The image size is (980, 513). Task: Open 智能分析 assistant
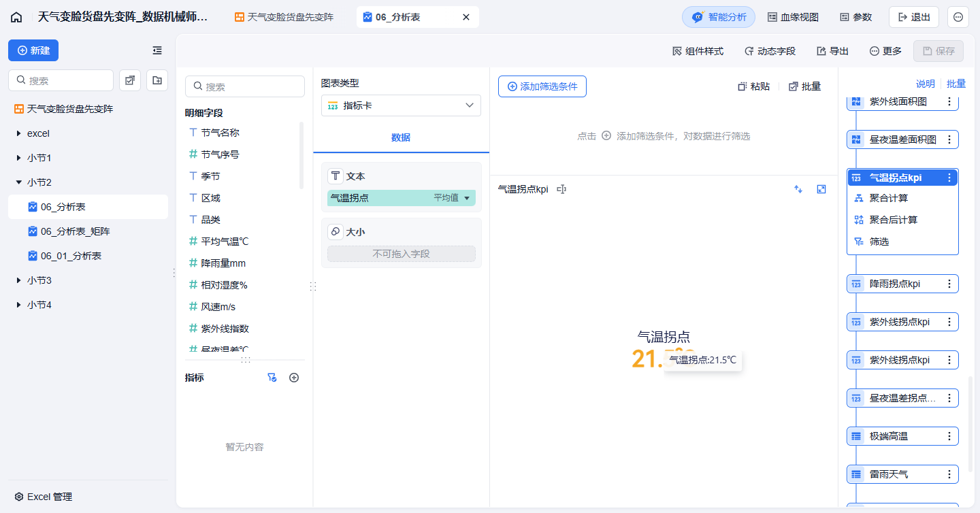coord(719,17)
